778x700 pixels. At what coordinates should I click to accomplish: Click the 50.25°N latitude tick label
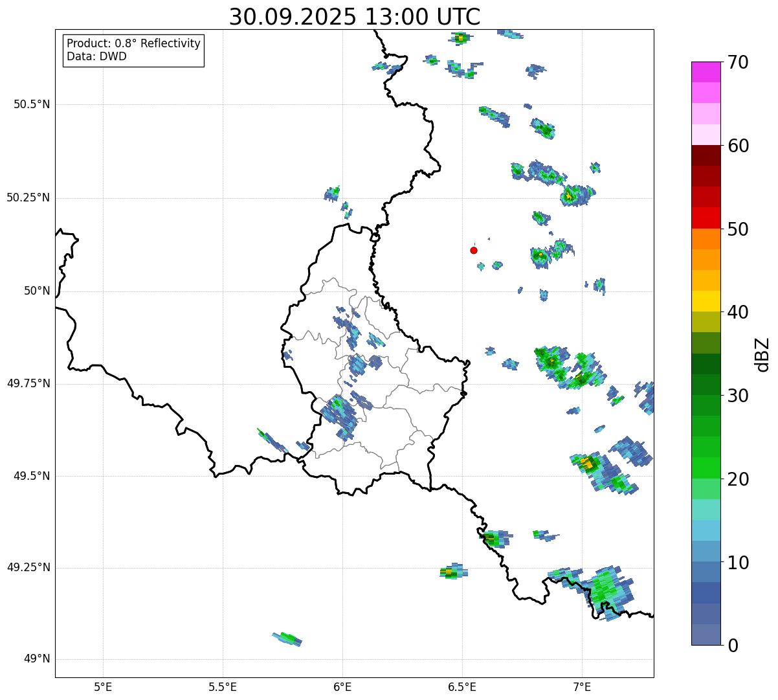click(28, 198)
